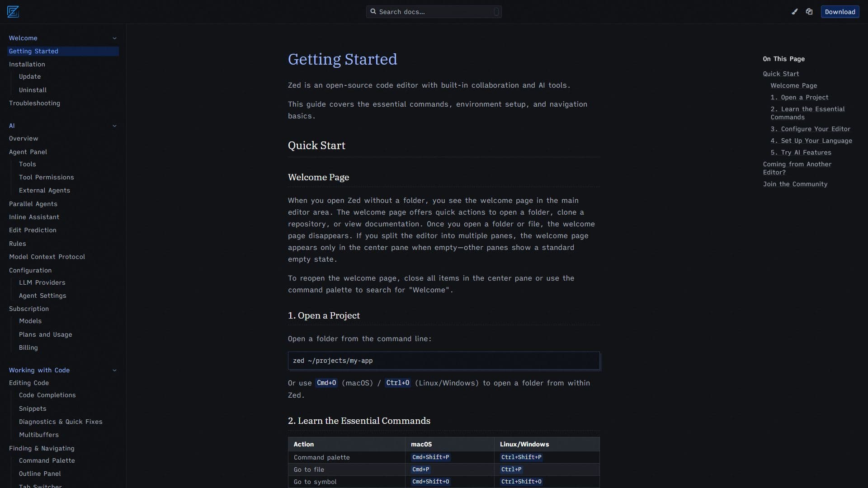Jump to 1. Open a Project outline link

click(799, 97)
